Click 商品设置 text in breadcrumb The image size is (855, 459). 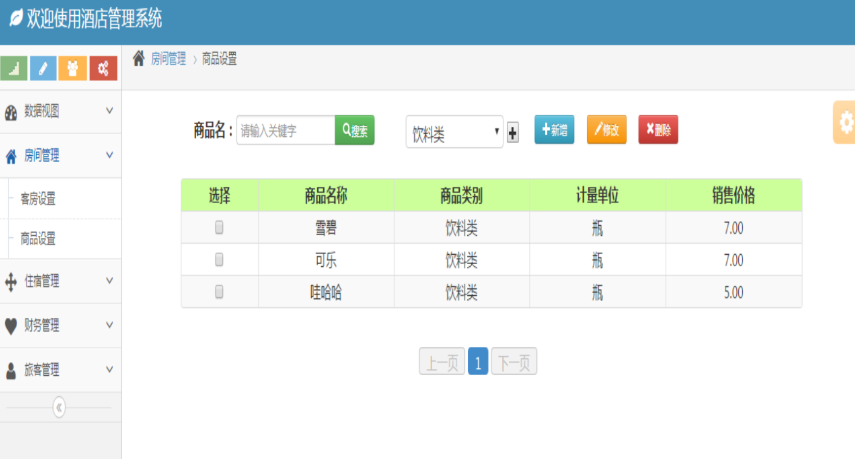pyautogui.click(x=219, y=59)
